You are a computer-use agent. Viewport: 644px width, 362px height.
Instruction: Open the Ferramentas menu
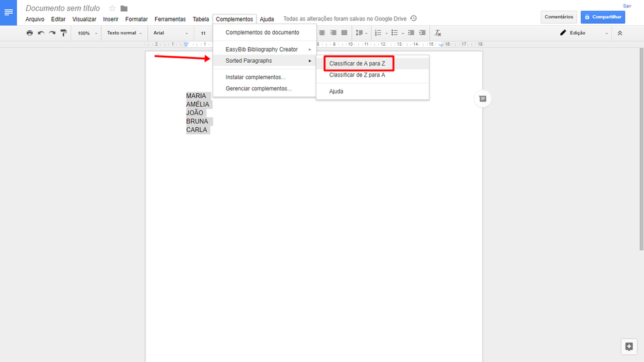(170, 20)
